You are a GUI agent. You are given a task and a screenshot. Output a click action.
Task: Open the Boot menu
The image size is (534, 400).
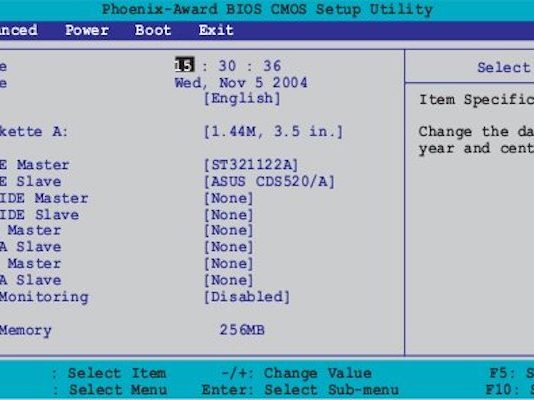(153, 30)
